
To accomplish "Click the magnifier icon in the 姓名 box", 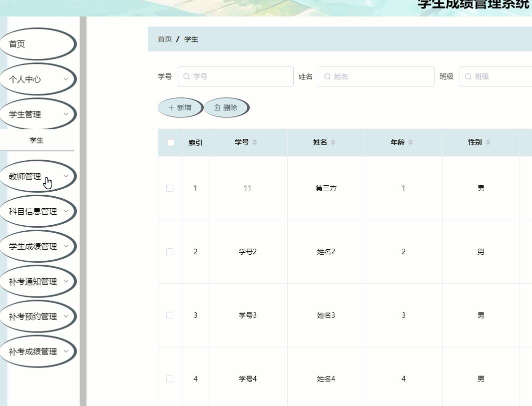I will 329,76.
